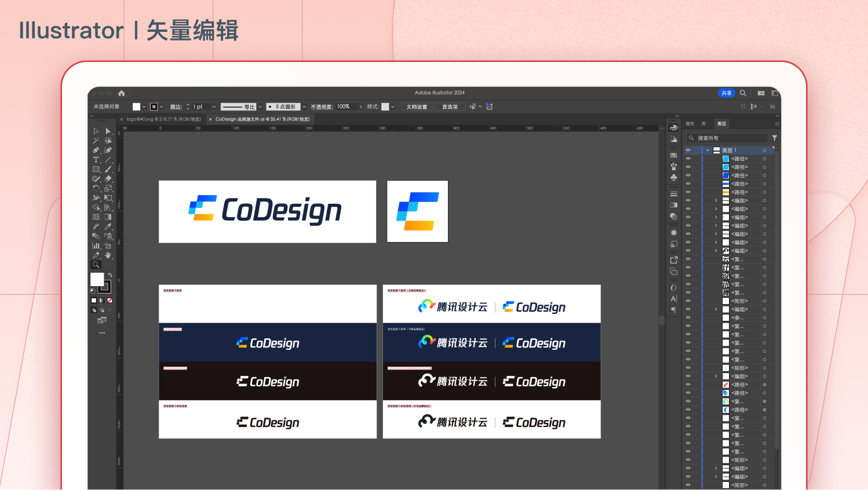Open the Color palette panel icon
The width and height of the screenshot is (868, 490).
(673, 127)
